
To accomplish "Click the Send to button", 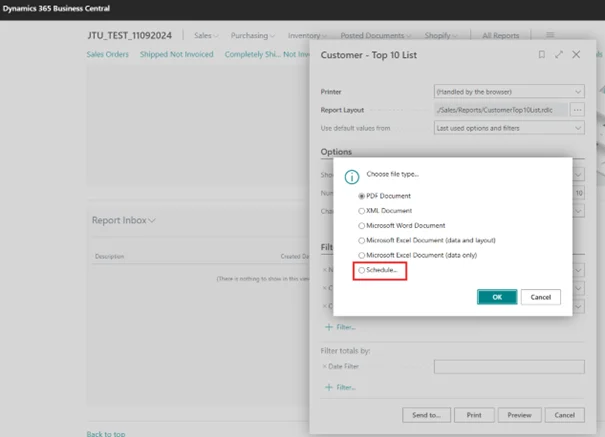I will (x=426, y=415).
